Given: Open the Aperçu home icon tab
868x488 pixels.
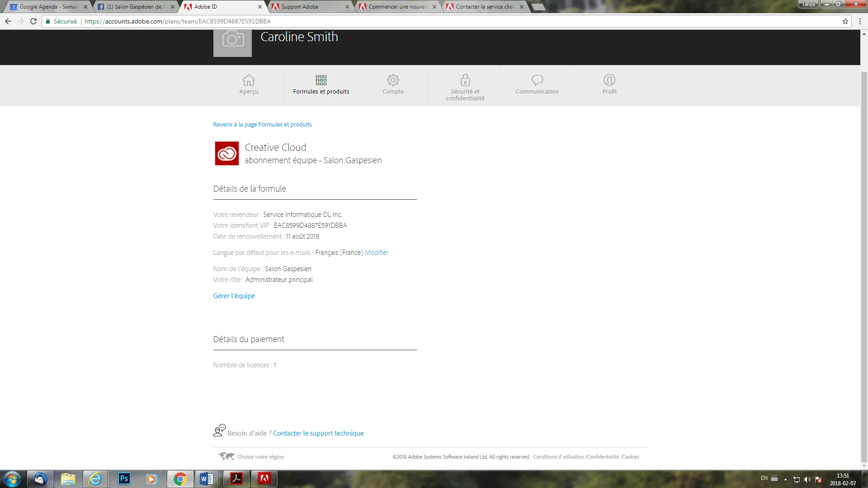Looking at the screenshot, I should [249, 80].
